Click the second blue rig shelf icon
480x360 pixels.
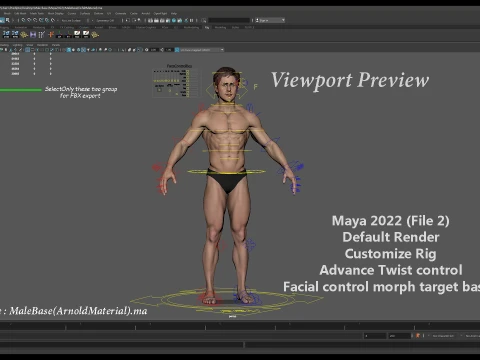[x=15, y=34]
